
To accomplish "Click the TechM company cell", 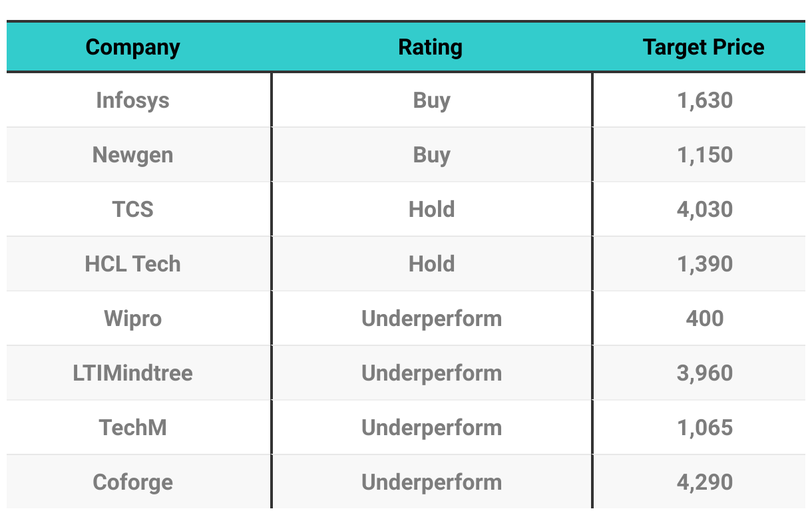I will click(x=133, y=428).
